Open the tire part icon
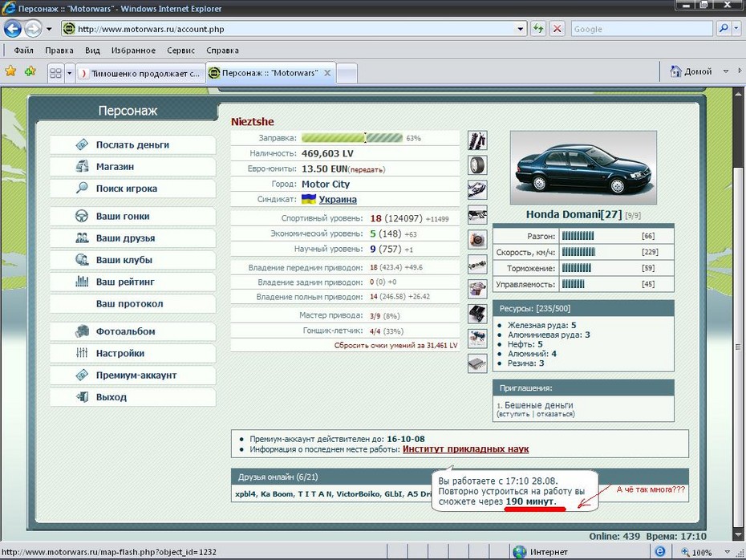746x560 pixels. tap(477, 165)
